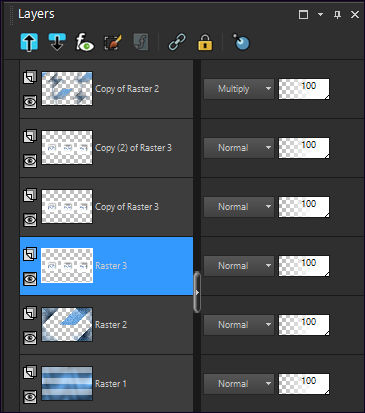The height and width of the screenshot is (413, 365).
Task: Click the Raster 1 layer thumbnail
Action: click(x=67, y=383)
